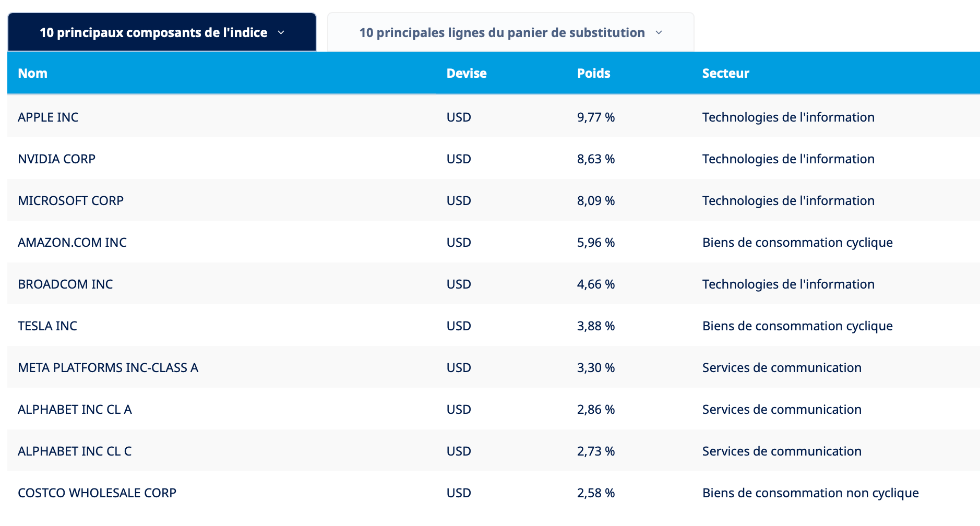Select the BROADCOM INC row name
Viewport: 980px width, 526px height.
point(65,284)
